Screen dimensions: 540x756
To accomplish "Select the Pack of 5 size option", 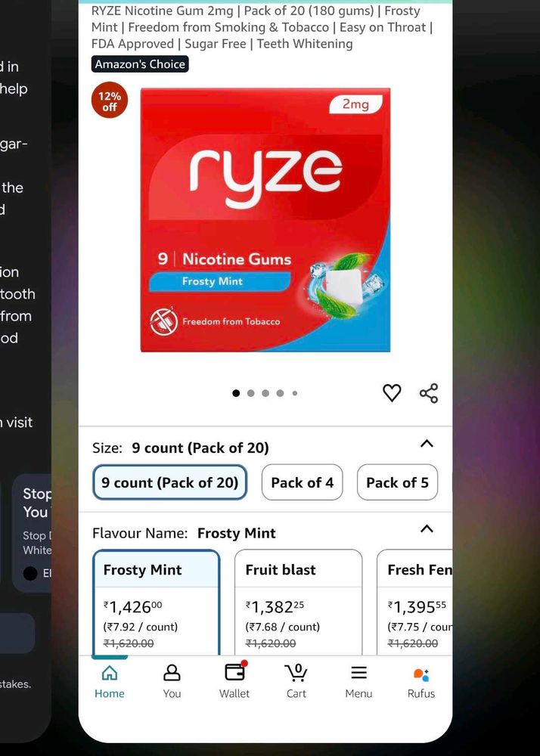I will [x=397, y=482].
